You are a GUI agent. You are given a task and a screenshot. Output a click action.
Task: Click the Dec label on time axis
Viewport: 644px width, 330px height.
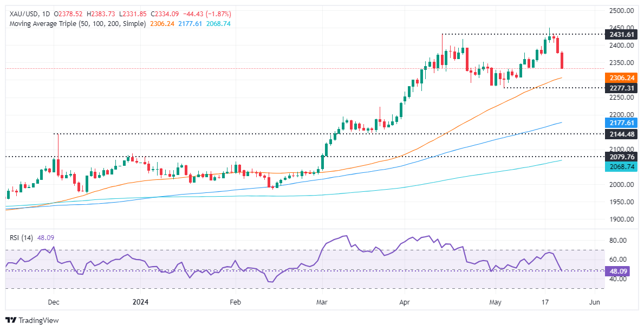[54, 301]
